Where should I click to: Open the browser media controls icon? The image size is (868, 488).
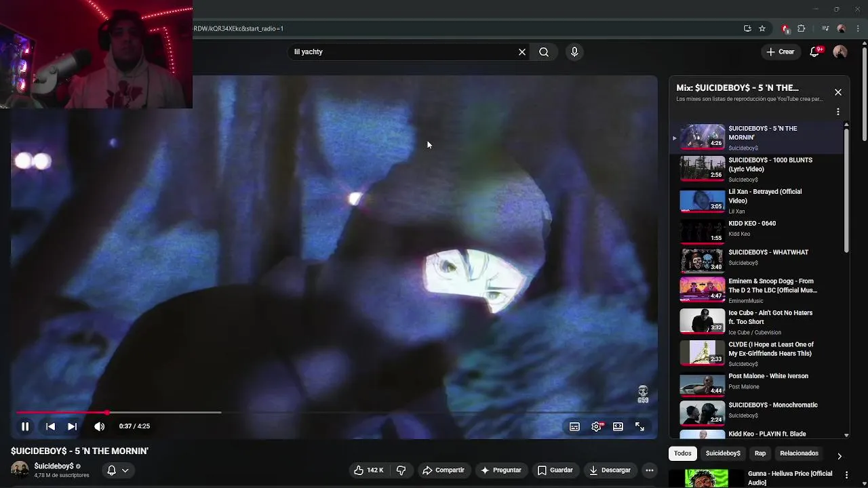(825, 28)
